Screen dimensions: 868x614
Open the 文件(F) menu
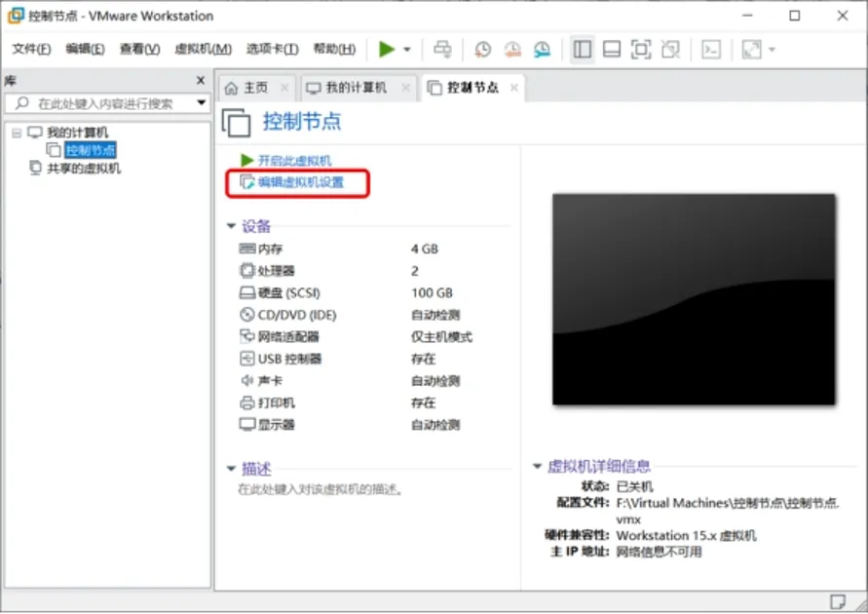[31, 50]
